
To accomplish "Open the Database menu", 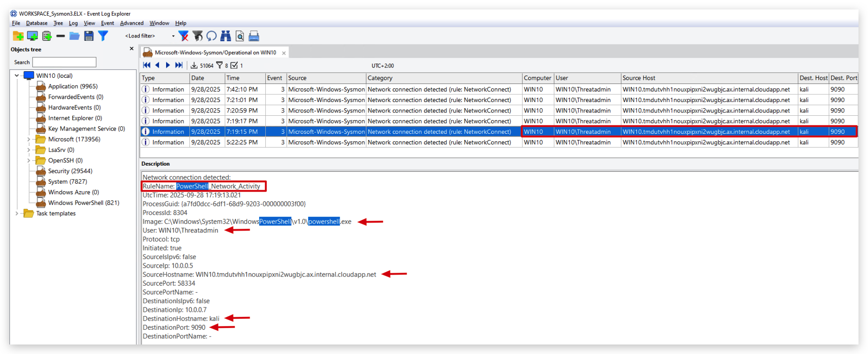I will [37, 23].
